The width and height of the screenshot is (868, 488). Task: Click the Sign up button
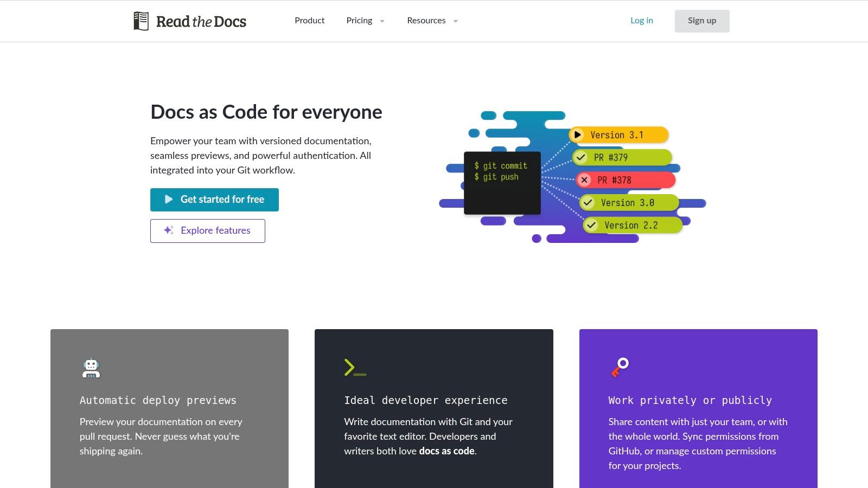point(702,21)
